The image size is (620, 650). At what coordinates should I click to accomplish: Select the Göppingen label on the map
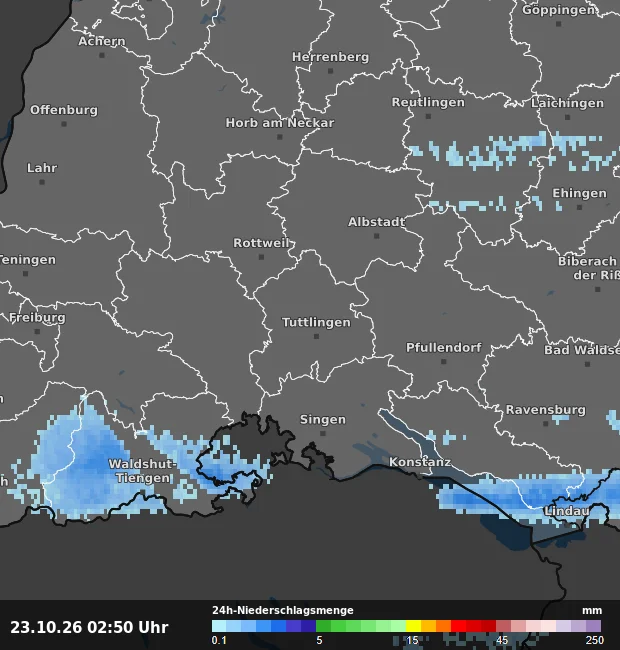point(559,10)
